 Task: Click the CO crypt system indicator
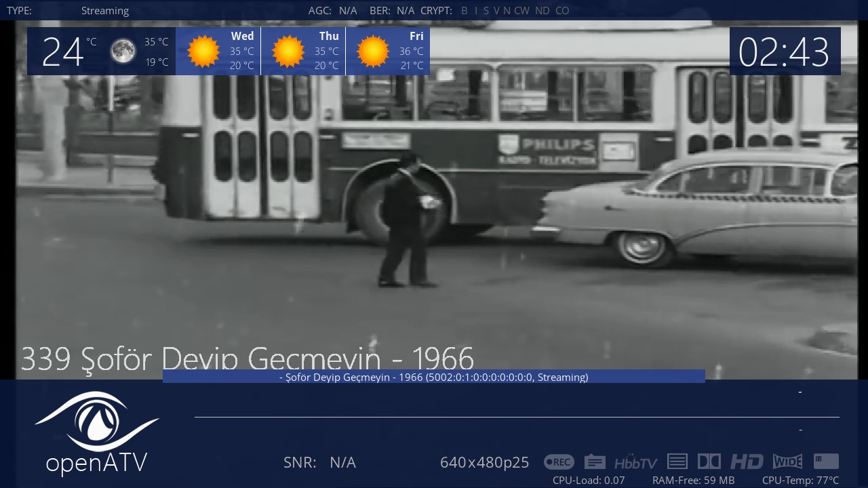click(562, 11)
